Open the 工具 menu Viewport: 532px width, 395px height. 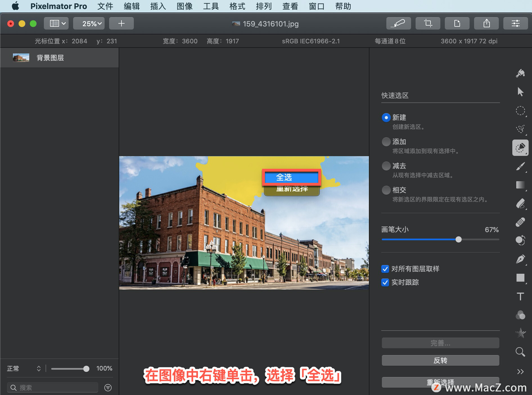pos(210,6)
